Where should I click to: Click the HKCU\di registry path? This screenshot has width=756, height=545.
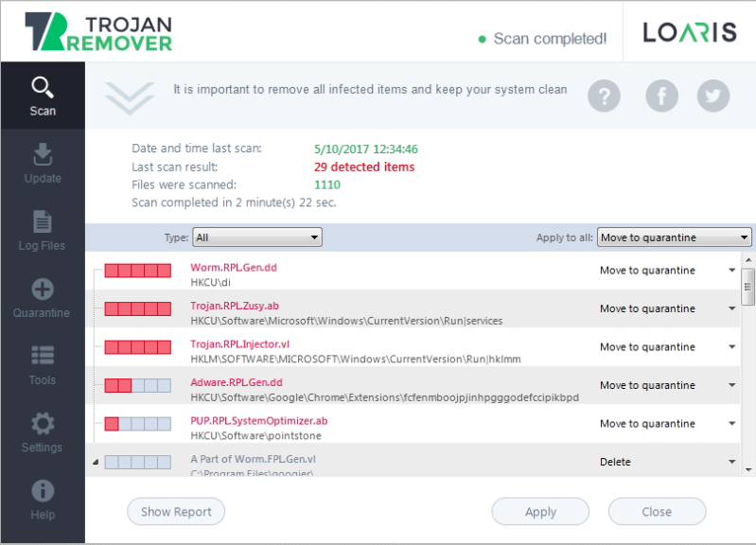[211, 283]
